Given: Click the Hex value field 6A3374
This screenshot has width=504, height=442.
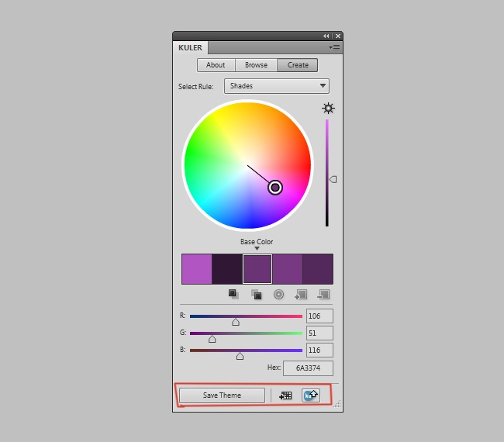Looking at the screenshot, I should click(308, 368).
